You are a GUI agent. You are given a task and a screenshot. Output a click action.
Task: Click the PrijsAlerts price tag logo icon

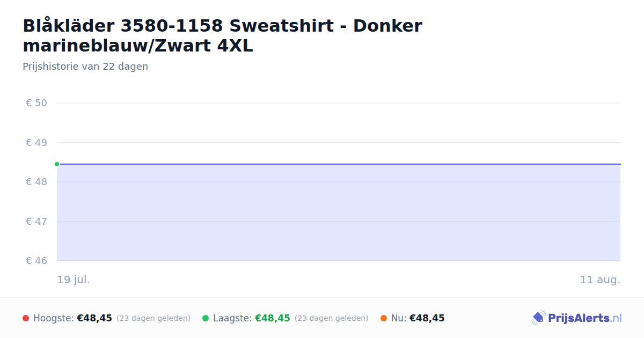[x=538, y=318]
